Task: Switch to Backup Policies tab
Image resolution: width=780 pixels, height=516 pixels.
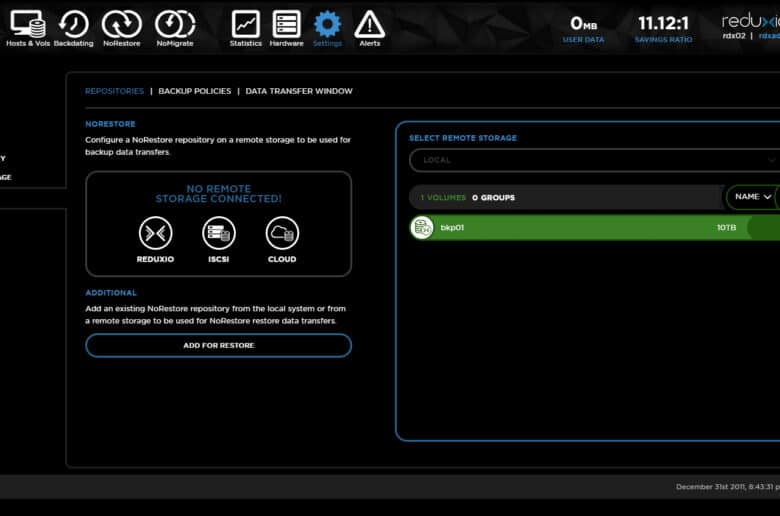Action: 195,91
